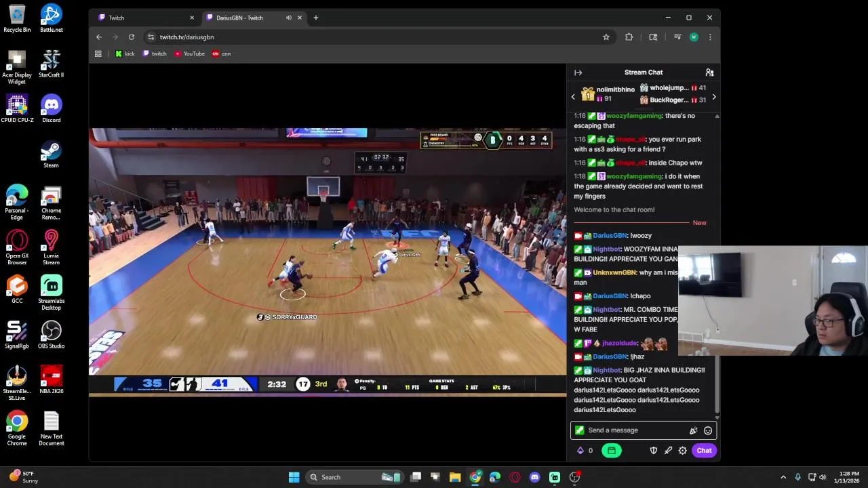Open SignalRgb desktop shortcut
The width and height of the screenshot is (868, 488).
tap(17, 335)
